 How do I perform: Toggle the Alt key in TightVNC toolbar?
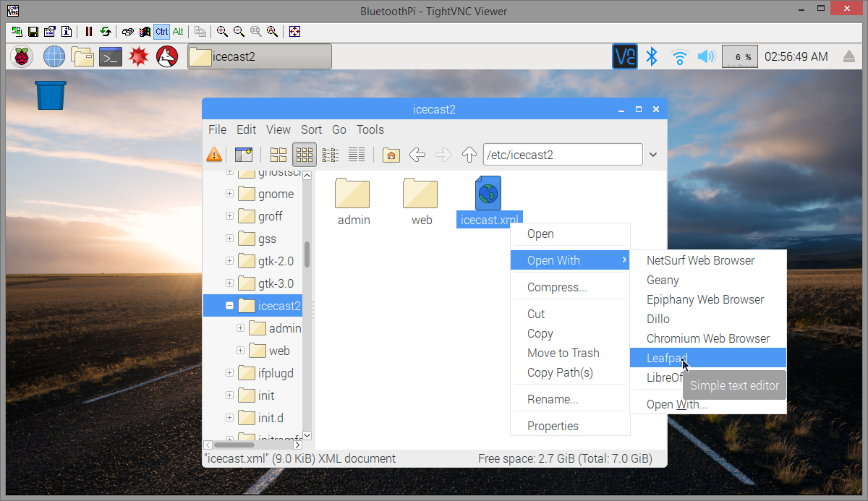coord(178,32)
